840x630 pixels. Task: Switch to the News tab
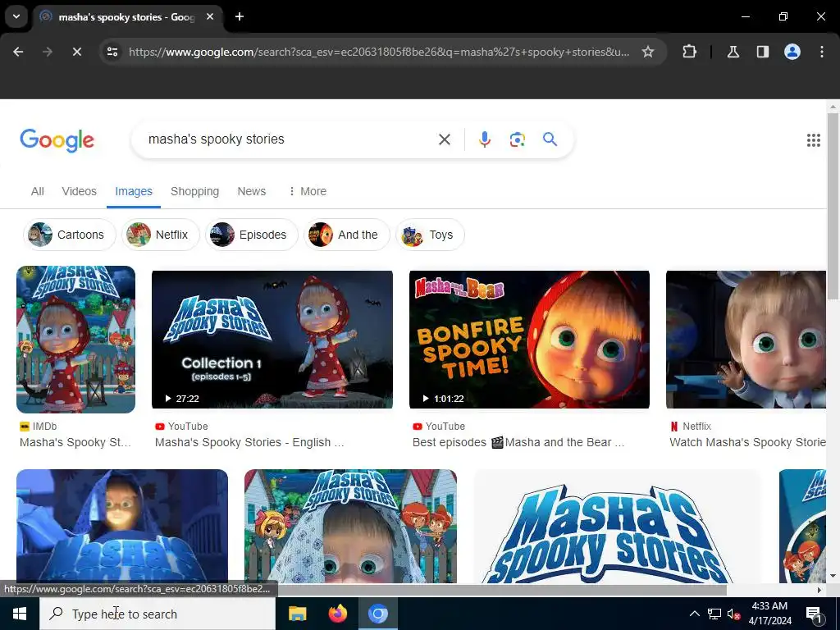click(x=251, y=191)
